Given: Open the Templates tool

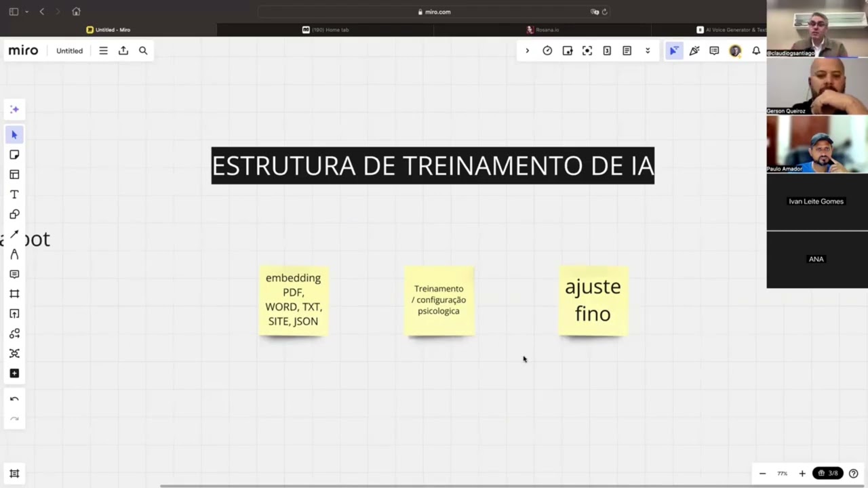Looking at the screenshot, I should pos(14,175).
